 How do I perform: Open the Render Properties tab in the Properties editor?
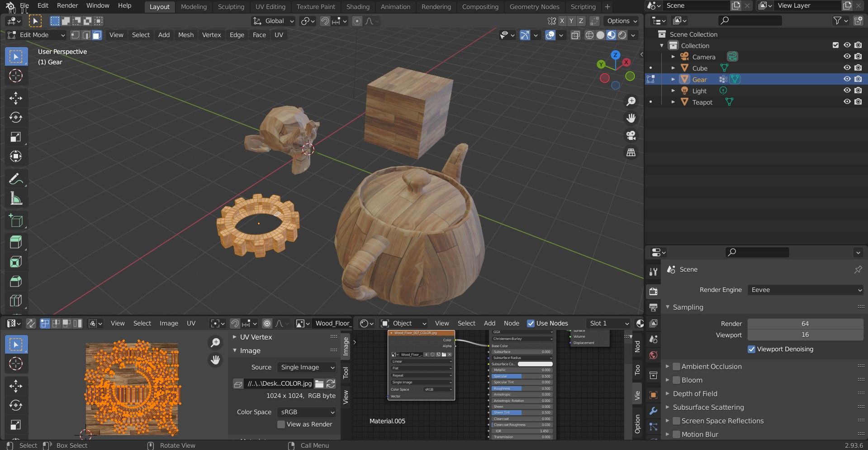653,292
